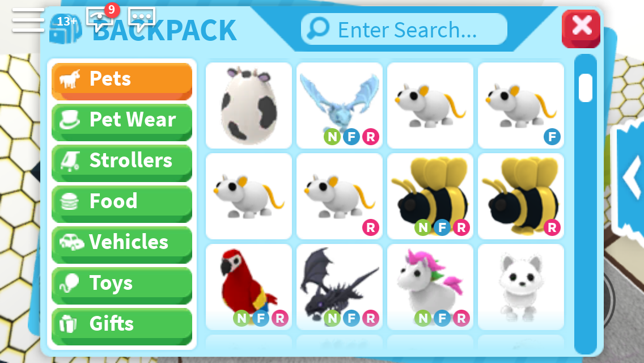The height and width of the screenshot is (363, 644).
Task: Open the Food category
Action: click(x=122, y=204)
